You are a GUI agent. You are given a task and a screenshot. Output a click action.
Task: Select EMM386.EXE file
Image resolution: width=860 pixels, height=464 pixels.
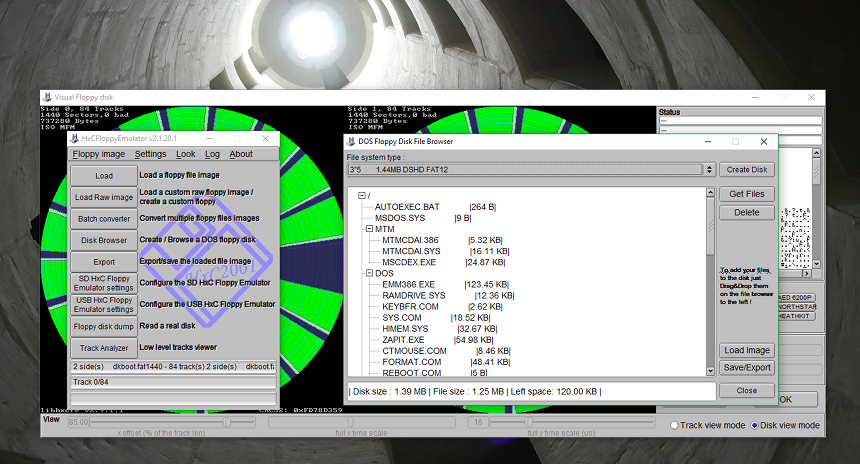coord(409,284)
